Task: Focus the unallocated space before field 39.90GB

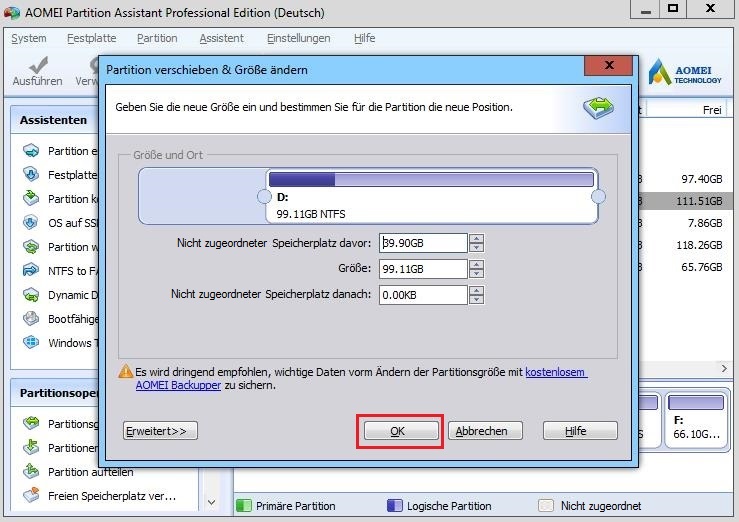Action: click(x=423, y=243)
